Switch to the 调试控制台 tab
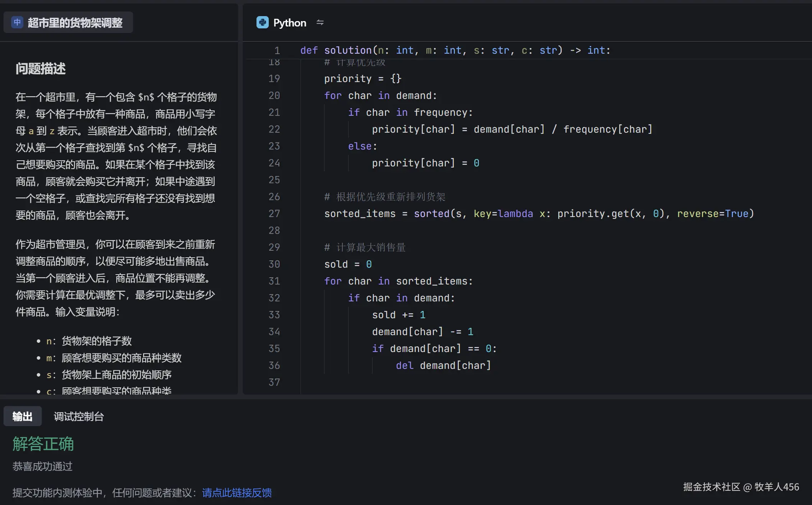Image resolution: width=812 pixels, height=505 pixels. coord(79,416)
